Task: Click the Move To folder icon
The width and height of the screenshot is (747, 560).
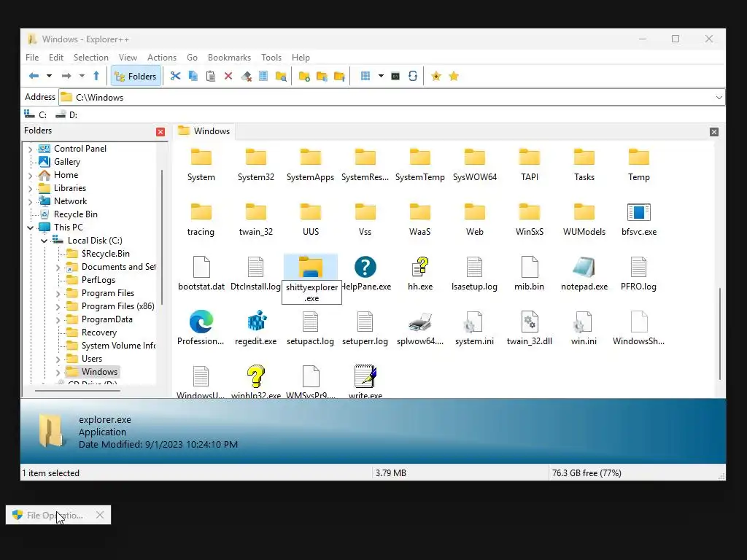Action: [339, 76]
